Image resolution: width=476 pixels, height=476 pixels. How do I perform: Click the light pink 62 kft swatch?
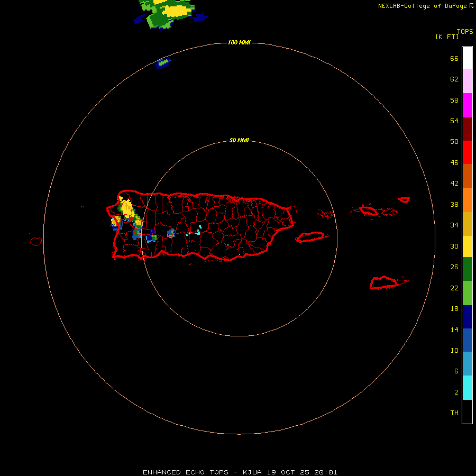pyautogui.click(x=467, y=81)
